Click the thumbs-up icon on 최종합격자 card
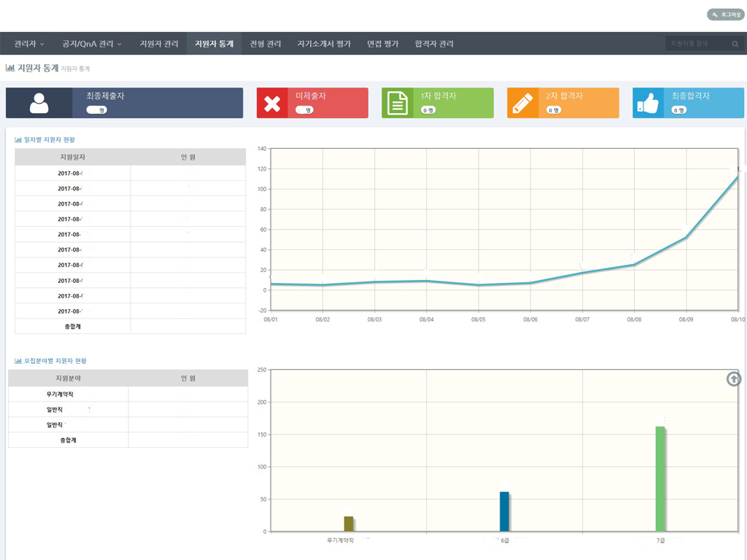Image resolution: width=747 pixels, height=560 pixels. 648,103
